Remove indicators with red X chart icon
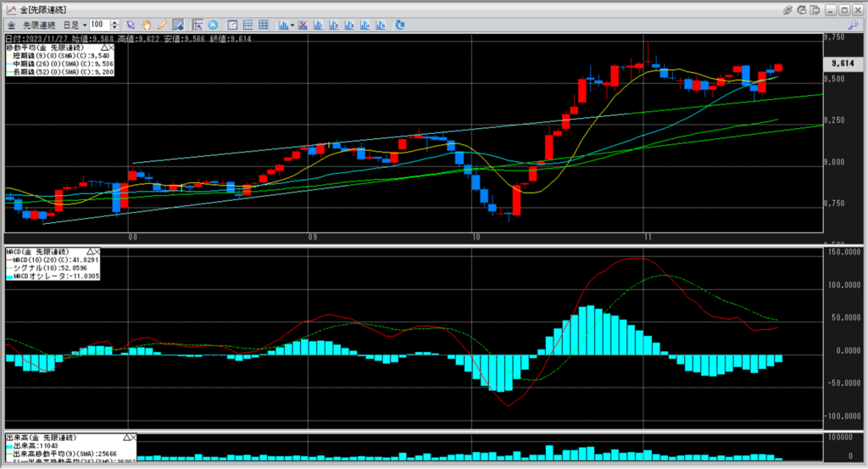Viewport: 868px width, 469px height. (303, 25)
